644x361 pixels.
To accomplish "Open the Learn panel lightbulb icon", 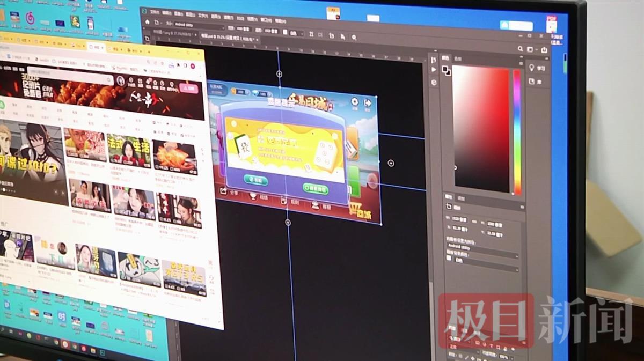I will click(x=531, y=68).
